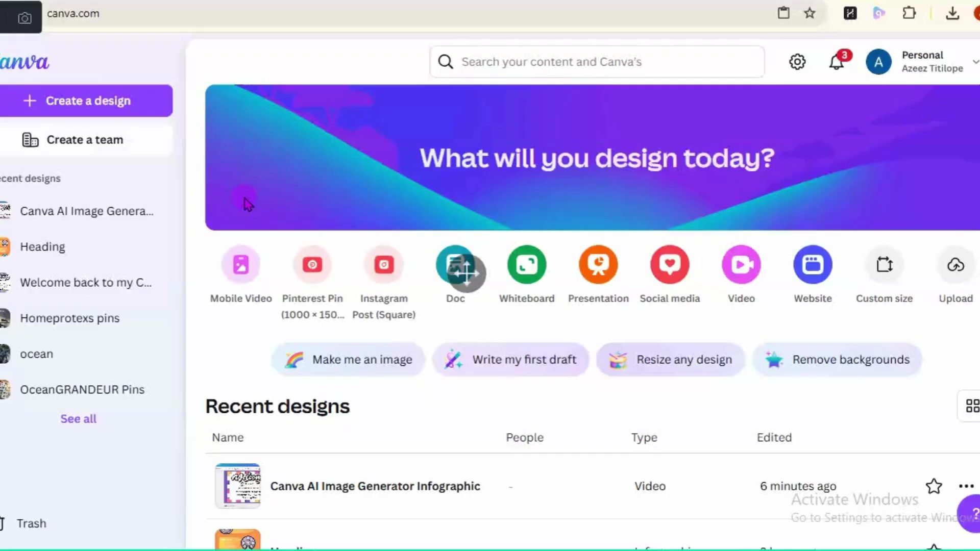The width and height of the screenshot is (980, 551).
Task: Click Make me an image
Action: [x=348, y=360]
